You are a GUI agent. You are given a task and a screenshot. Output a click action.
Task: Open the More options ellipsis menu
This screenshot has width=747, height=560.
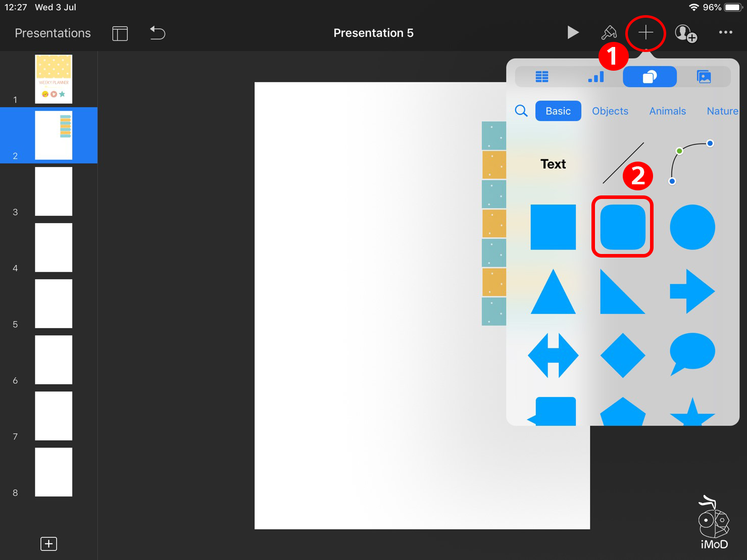pos(725,32)
